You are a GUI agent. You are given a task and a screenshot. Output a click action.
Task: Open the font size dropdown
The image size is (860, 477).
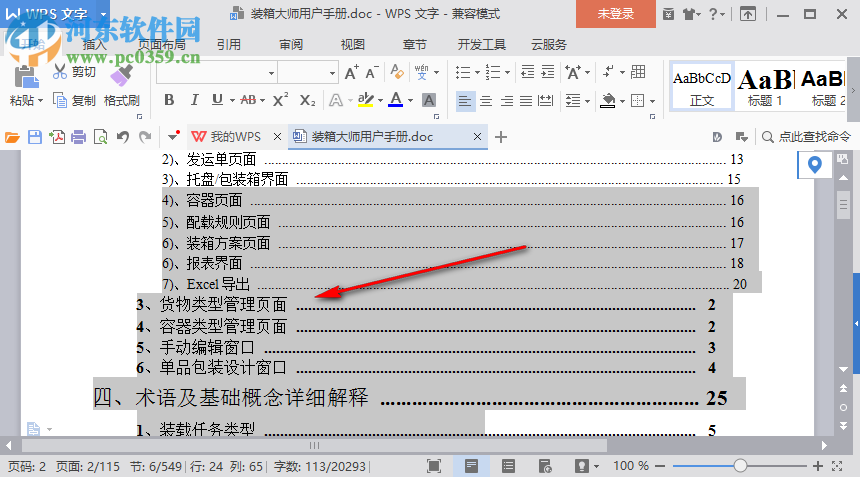click(x=332, y=73)
